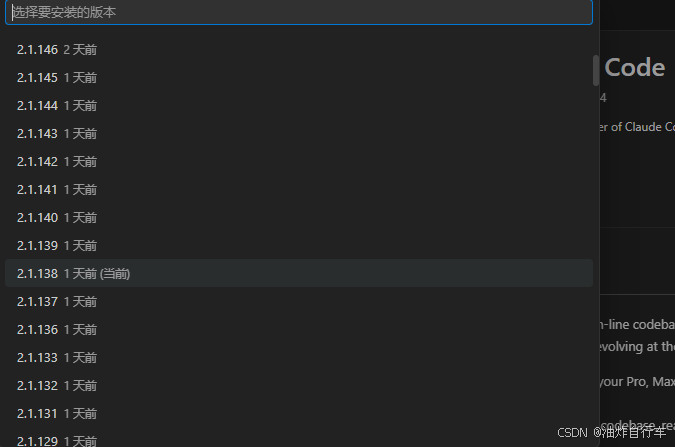This screenshot has height=447, width=675.
Task: Install version 2.1.142
Action: tap(299, 161)
